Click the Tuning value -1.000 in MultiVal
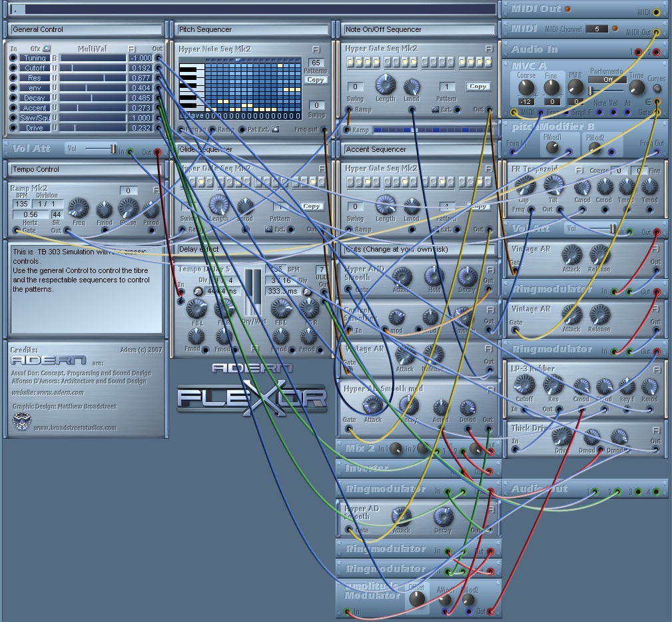The image size is (672, 622). pos(141,58)
